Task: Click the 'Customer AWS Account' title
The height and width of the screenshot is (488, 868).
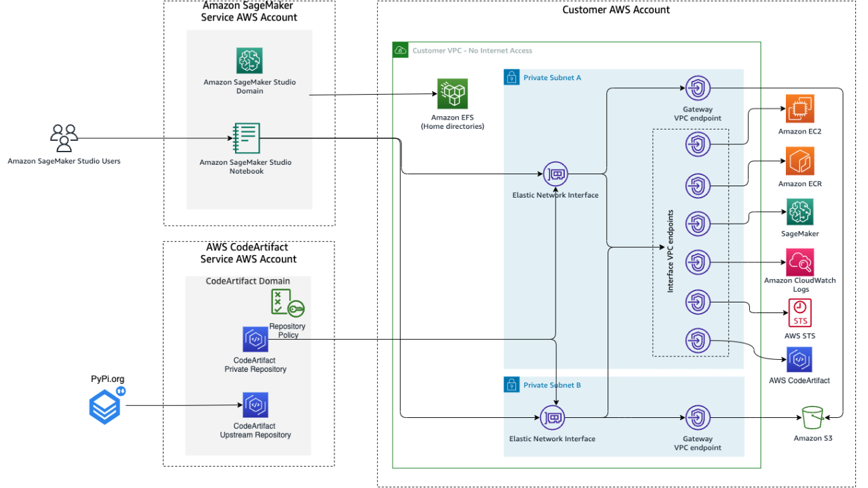Action: tap(616, 10)
